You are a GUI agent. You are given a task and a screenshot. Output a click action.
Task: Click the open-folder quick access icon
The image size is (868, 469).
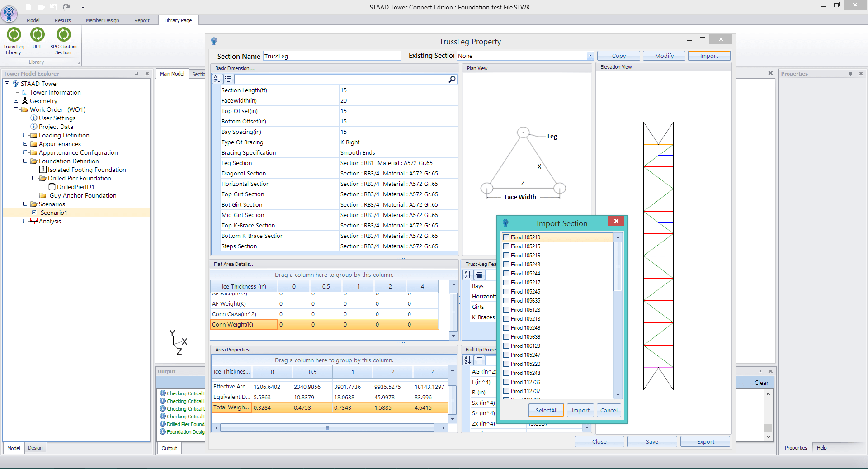41,7
